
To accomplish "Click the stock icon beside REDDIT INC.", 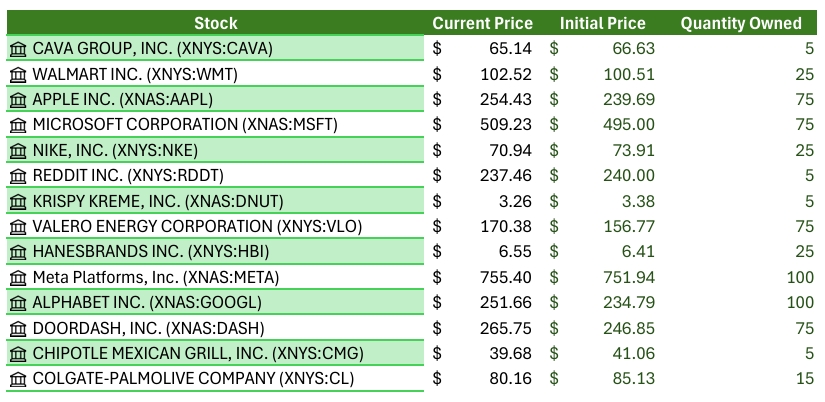I will coord(18,175).
